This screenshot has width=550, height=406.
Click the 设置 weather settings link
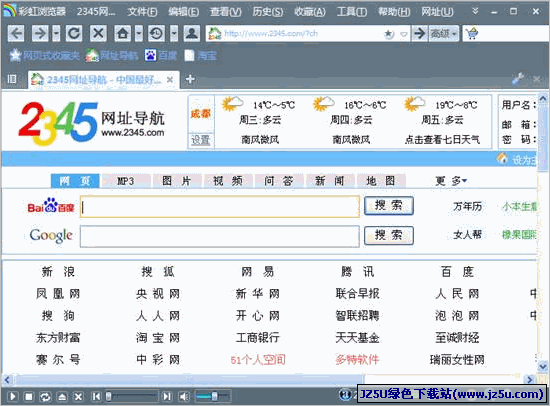[201, 140]
